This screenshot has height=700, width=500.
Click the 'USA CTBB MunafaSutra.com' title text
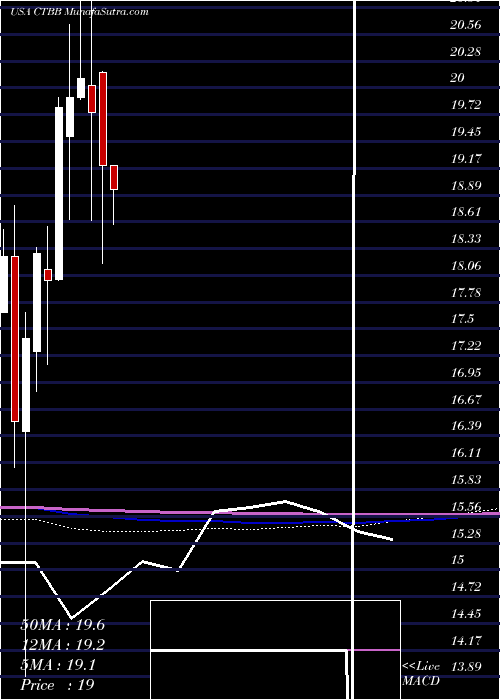click(x=79, y=12)
